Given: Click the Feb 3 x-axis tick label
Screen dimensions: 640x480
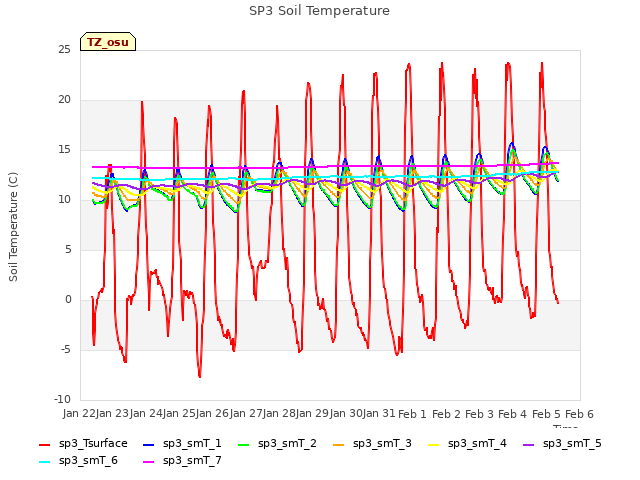Looking at the screenshot, I should (x=479, y=414).
